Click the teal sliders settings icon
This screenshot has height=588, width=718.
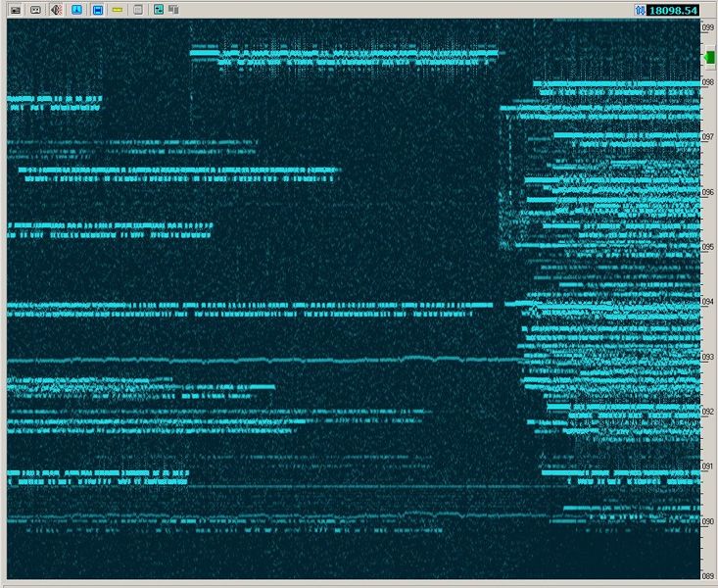pyautogui.click(x=159, y=10)
